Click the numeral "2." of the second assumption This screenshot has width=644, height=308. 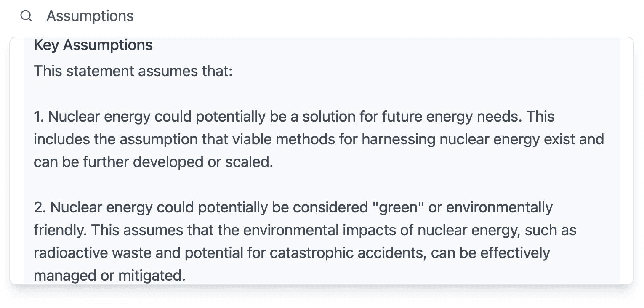point(40,207)
